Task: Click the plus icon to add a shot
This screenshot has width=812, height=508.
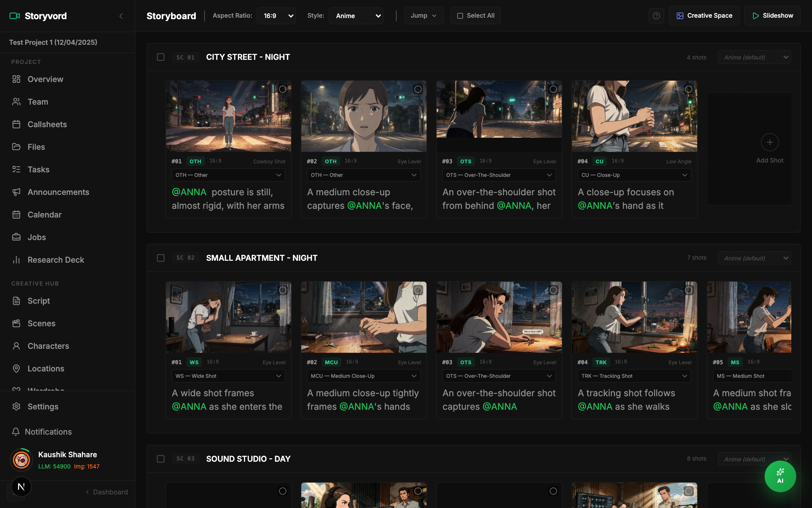Action: click(770, 142)
